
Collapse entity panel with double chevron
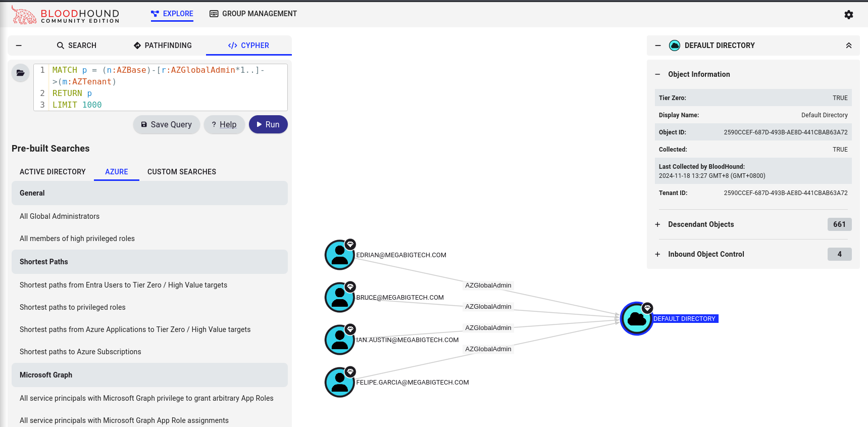click(x=848, y=45)
